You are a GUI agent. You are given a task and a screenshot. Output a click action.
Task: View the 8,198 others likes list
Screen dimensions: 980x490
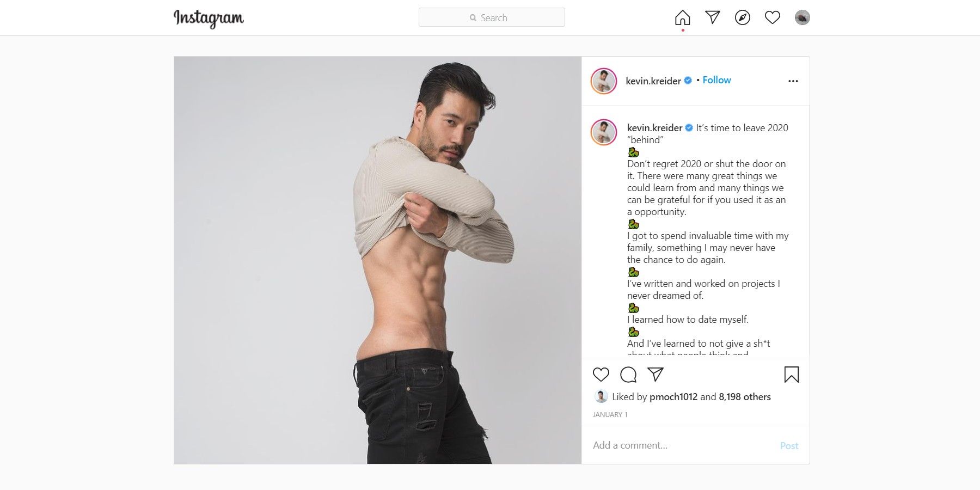[745, 397]
